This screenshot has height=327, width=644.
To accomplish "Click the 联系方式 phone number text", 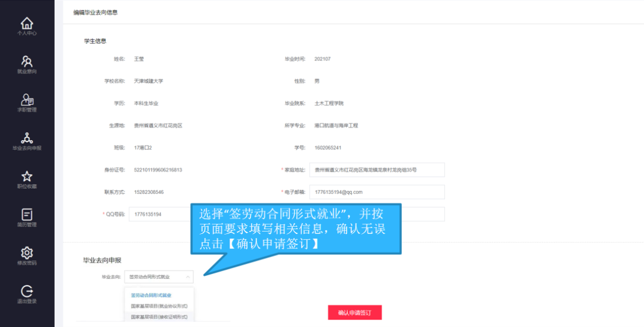I will coord(149,192).
